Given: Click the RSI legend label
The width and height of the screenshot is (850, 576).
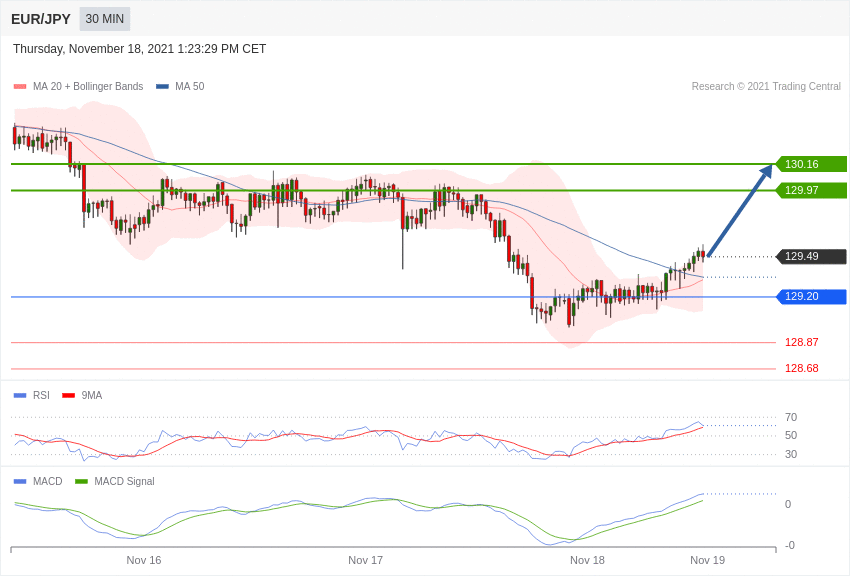Looking at the screenshot, I should (x=41, y=396).
